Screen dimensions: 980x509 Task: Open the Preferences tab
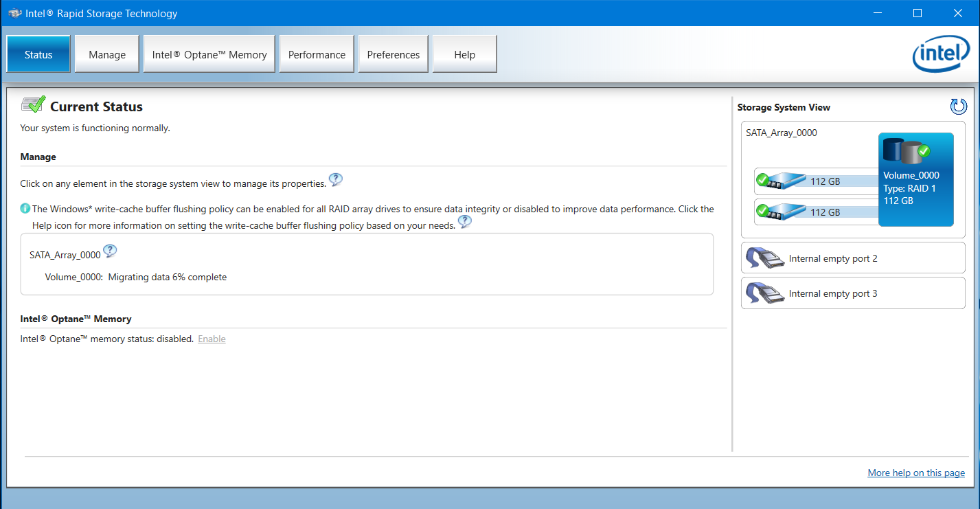pyautogui.click(x=394, y=54)
